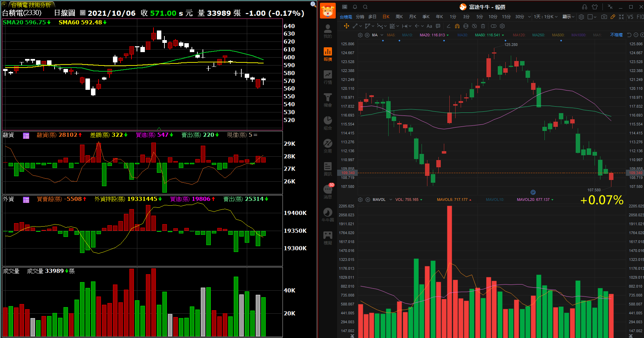
Task: Switch to the 分時 tab
Action: point(360,17)
